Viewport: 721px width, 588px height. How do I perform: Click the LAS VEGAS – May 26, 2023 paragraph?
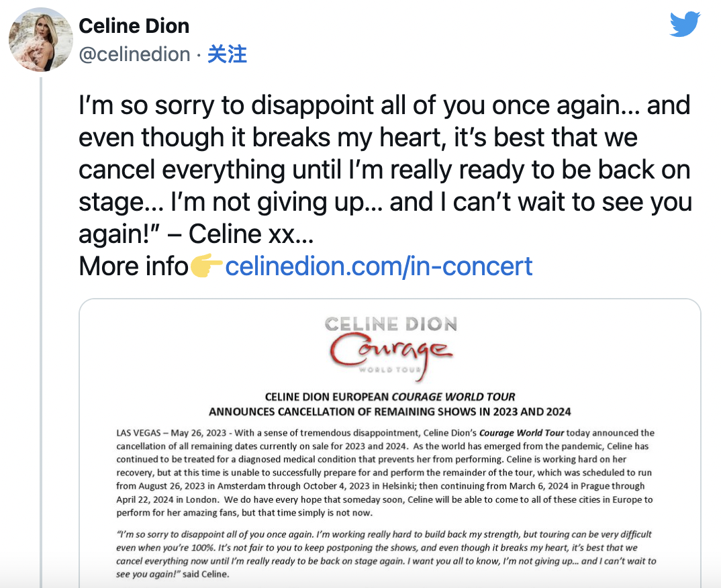tap(385, 473)
